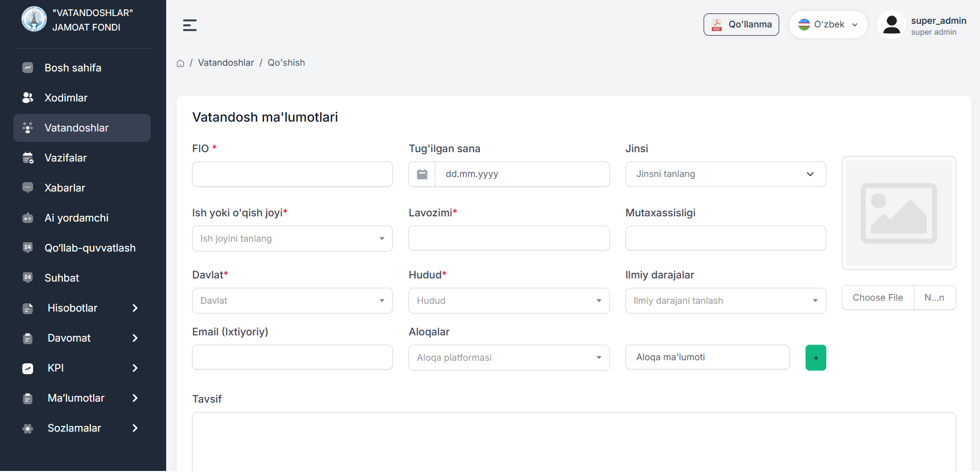980x472 pixels.
Task: Open Xodimlar in the sidebar
Action: [x=66, y=98]
